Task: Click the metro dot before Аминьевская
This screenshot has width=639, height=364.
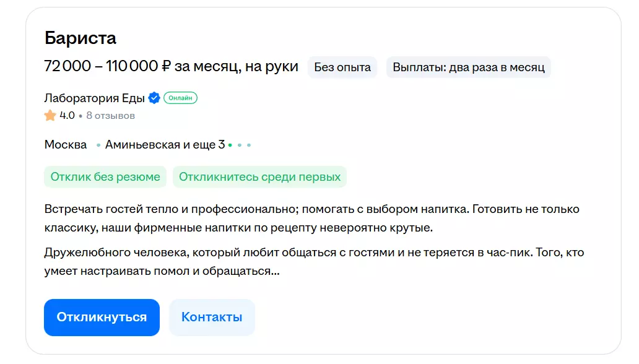Action: (98, 145)
